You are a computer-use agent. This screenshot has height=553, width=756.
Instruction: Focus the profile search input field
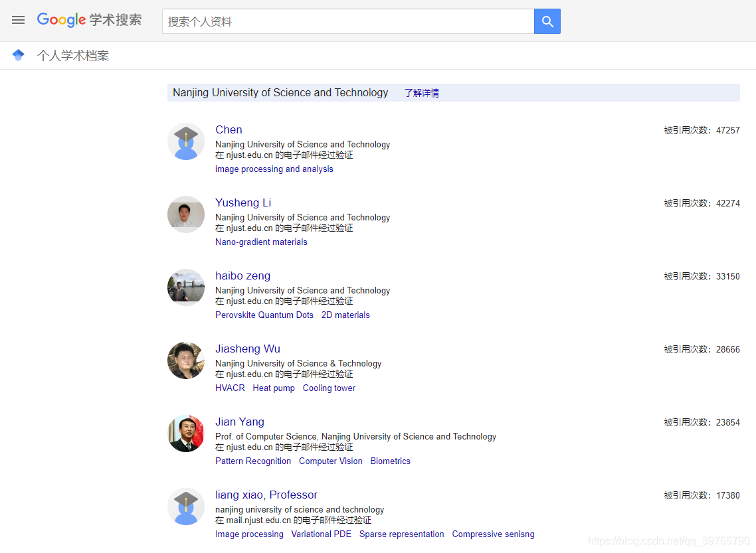pyautogui.click(x=348, y=21)
